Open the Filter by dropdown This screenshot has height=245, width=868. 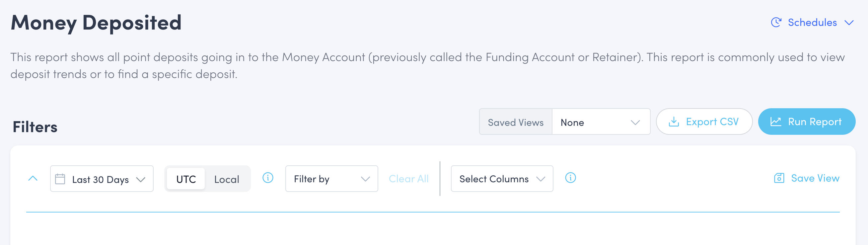click(331, 179)
